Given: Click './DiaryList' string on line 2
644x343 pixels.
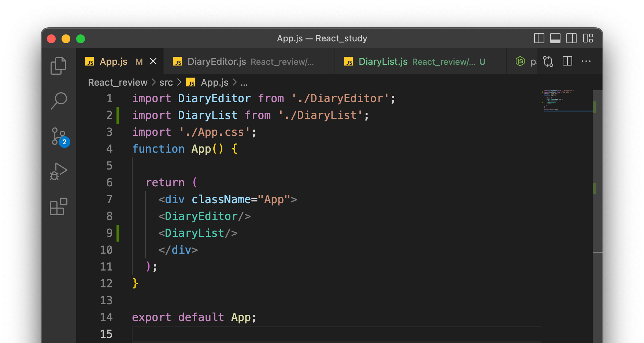Looking at the screenshot, I should (321, 115).
